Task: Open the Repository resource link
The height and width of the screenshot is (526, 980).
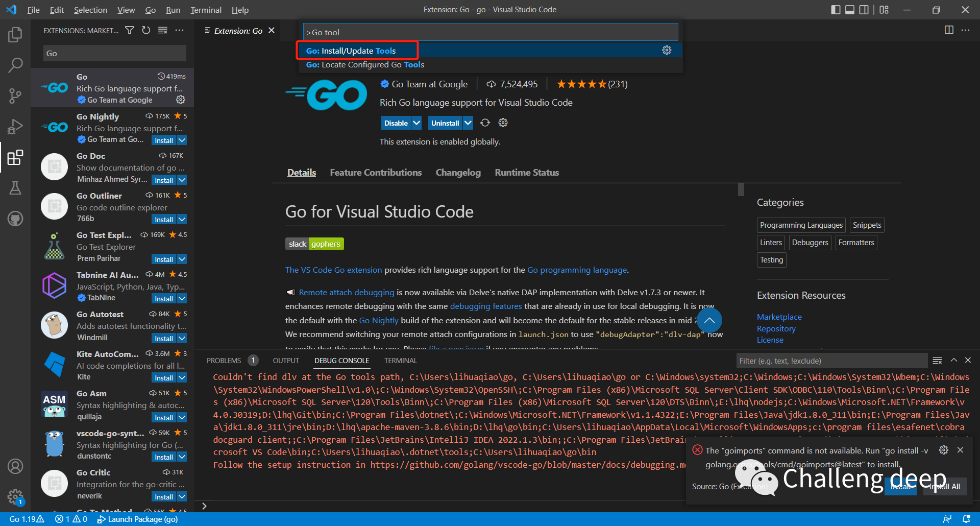Action: tap(776, 328)
